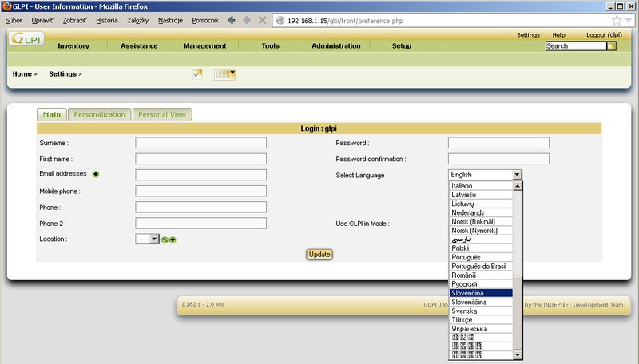
Task: Select Polski in language list
Action: (481, 248)
